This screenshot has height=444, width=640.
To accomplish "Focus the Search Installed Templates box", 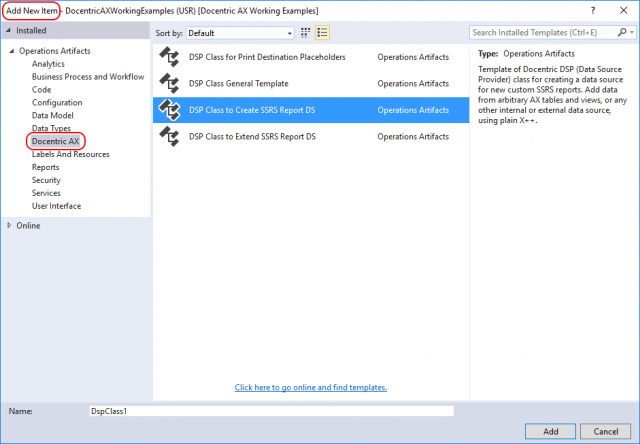I will (x=543, y=32).
